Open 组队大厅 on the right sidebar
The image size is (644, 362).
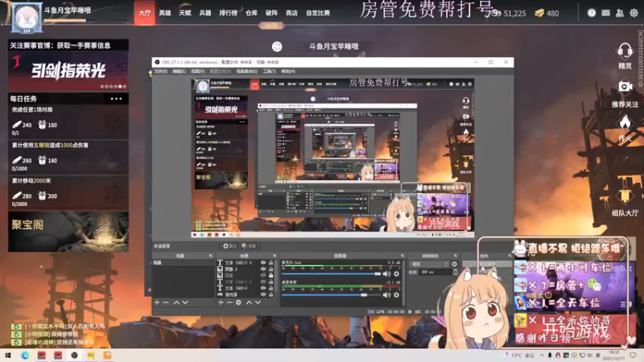tap(625, 202)
